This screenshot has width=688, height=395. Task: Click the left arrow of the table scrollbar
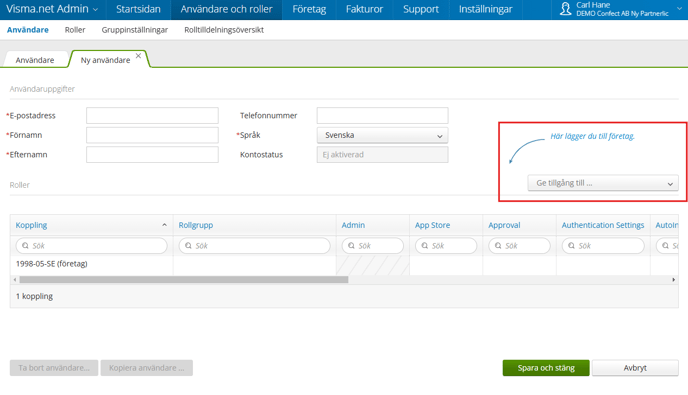[15, 280]
